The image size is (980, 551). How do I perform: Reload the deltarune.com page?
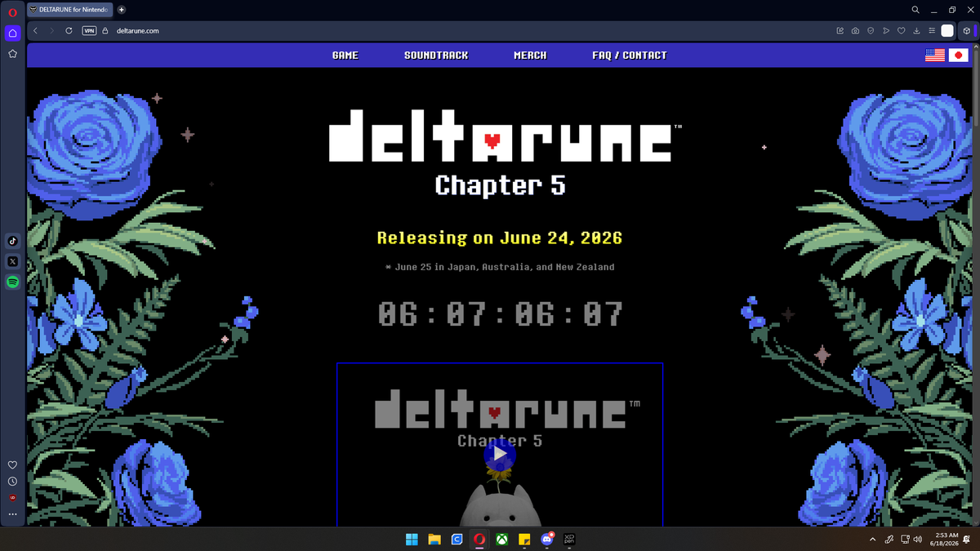(69, 31)
